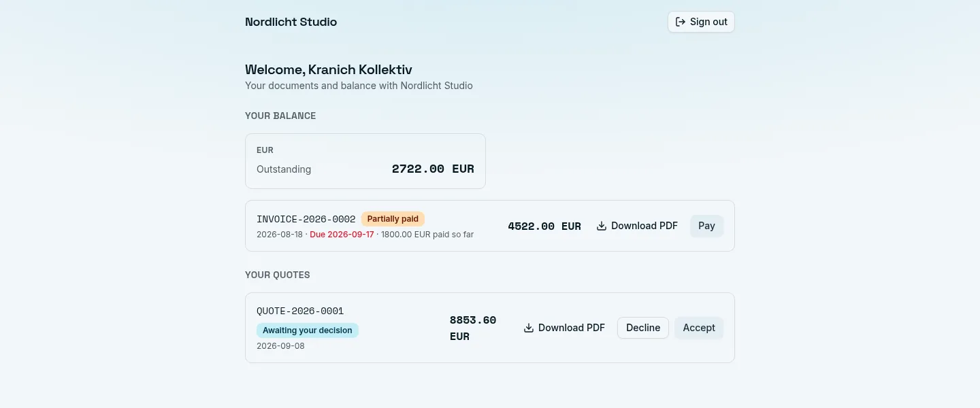Click the Outstanding label in balance card
980x408 pixels.
pyautogui.click(x=284, y=169)
